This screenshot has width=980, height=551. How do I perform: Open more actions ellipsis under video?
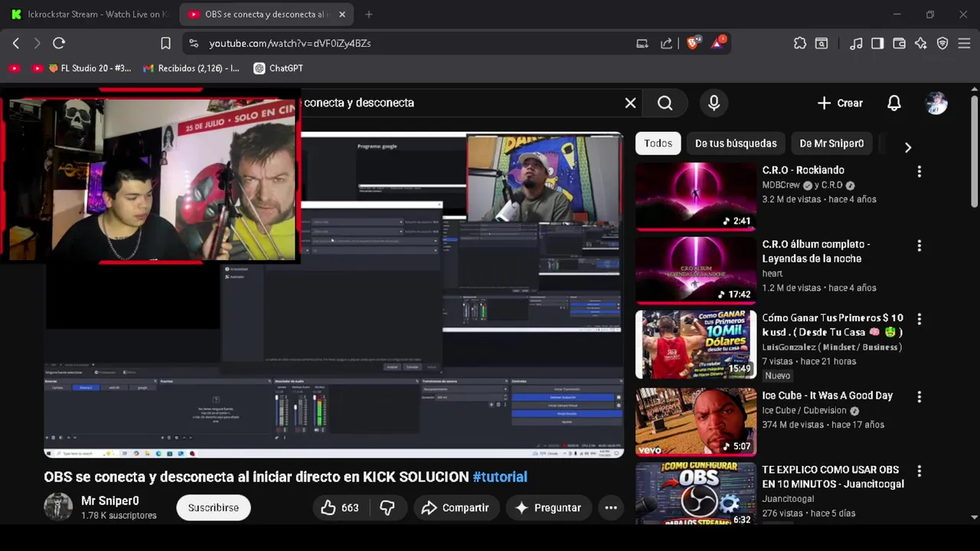[610, 507]
